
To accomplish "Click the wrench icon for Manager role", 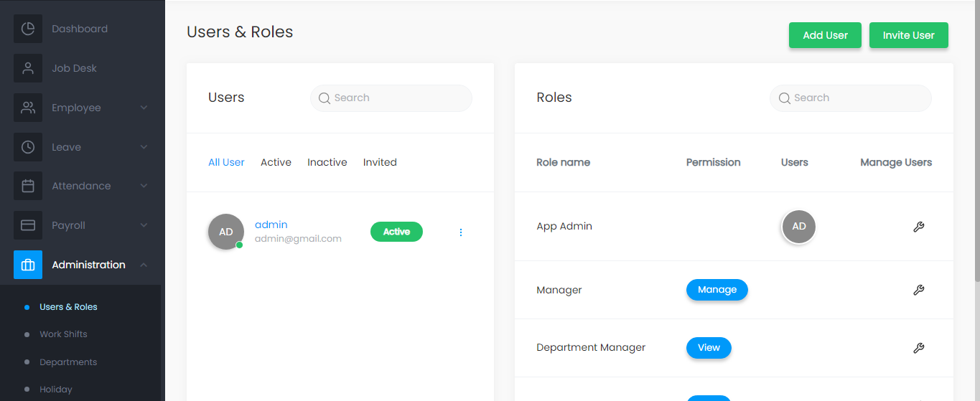I will pos(918,290).
